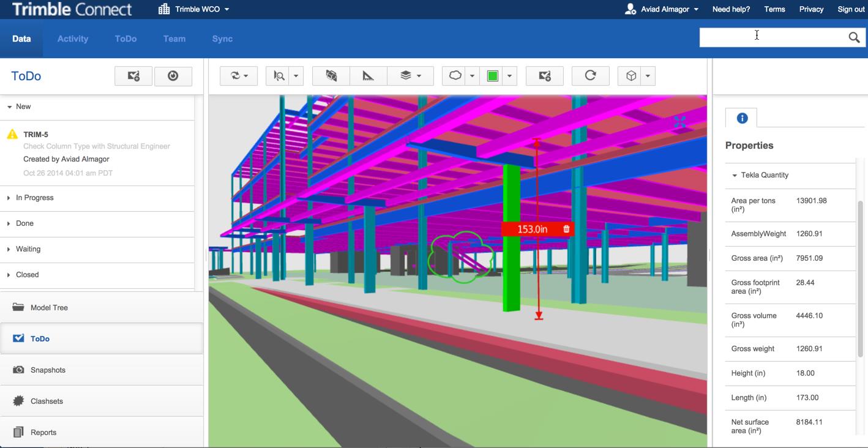This screenshot has height=448, width=868.
Task: Select the measure tool in the toolbar
Action: 368,75
